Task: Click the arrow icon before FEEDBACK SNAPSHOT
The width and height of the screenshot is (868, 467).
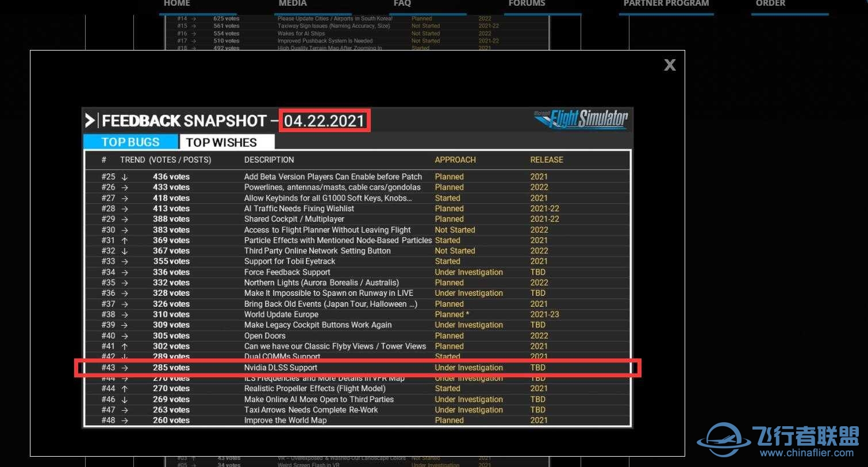Action: (90, 121)
